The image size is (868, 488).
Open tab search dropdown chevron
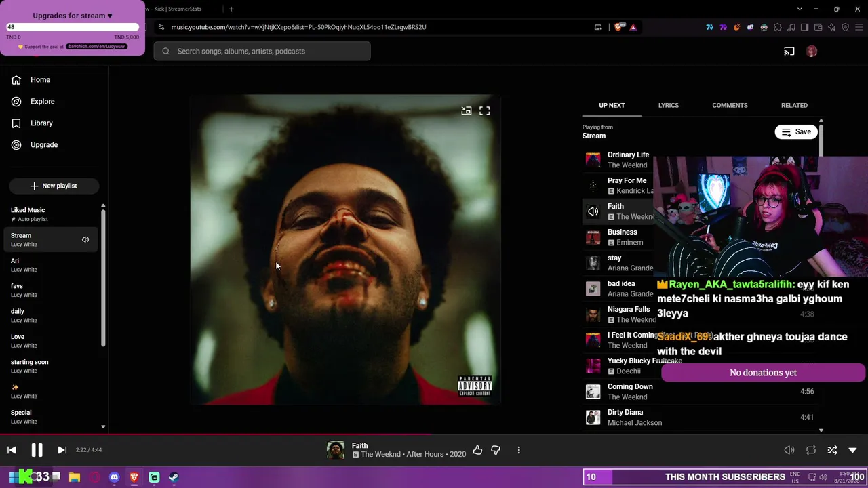point(800,9)
